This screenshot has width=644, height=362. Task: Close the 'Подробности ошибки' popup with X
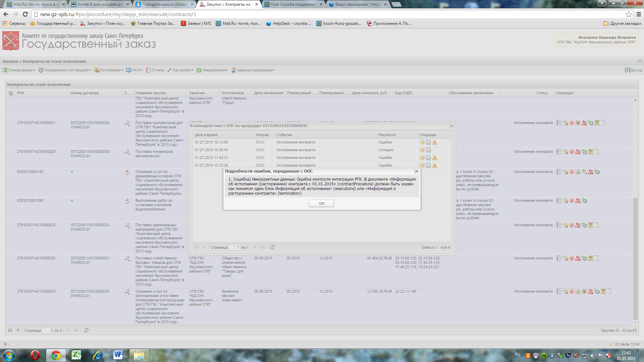tap(416, 171)
